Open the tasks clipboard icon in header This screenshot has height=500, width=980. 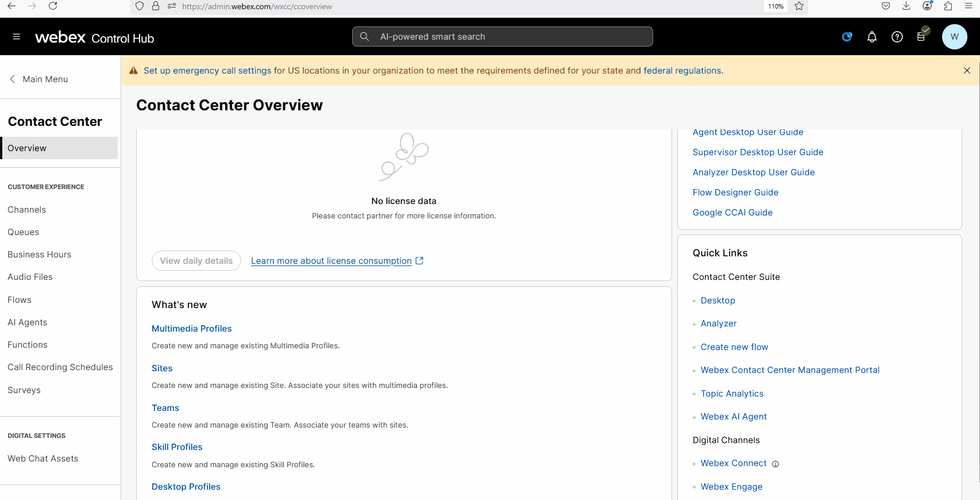[921, 36]
